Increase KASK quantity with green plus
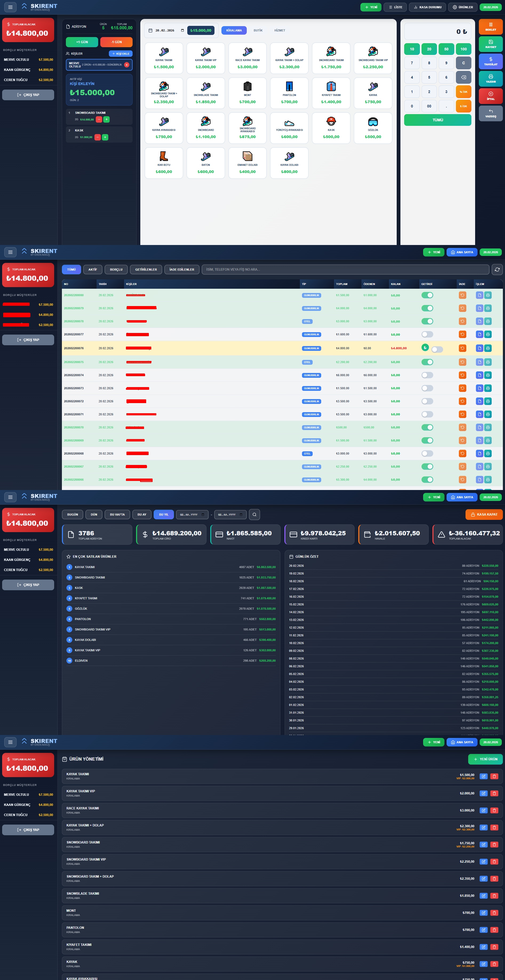The width and height of the screenshot is (505, 980). [105, 137]
